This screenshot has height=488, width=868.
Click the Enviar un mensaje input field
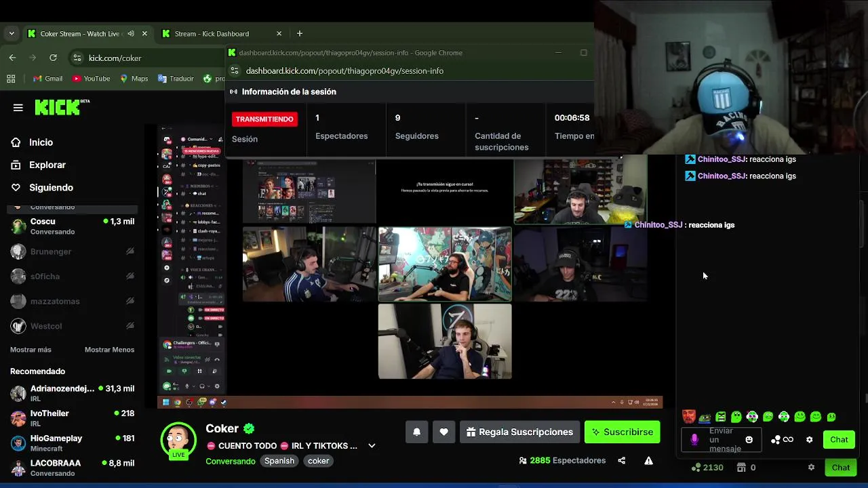click(x=723, y=440)
